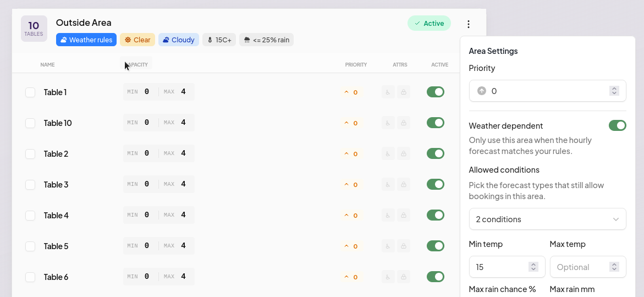Click the Min temp input showing 15
The image size is (644, 297).
pos(507,267)
